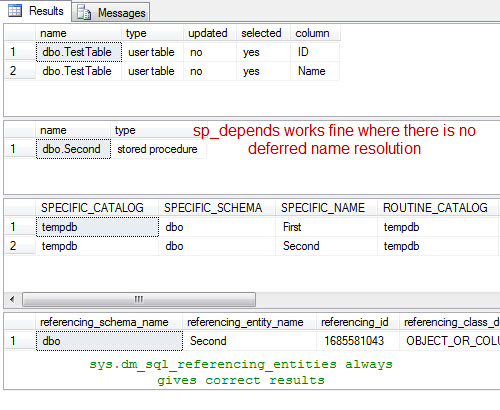Viewport: 500px width, 410px height.
Task: Click 'user table' cell in row 1
Action: (x=152, y=52)
